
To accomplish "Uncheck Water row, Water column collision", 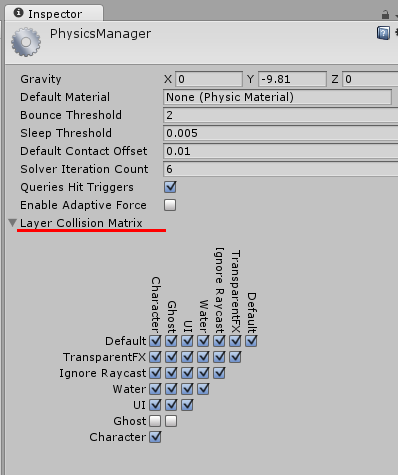I will pyautogui.click(x=203, y=389).
